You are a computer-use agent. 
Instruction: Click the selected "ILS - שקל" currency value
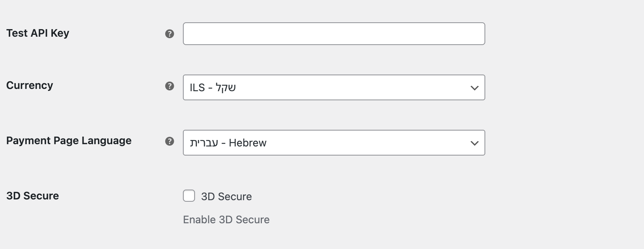[x=213, y=88]
